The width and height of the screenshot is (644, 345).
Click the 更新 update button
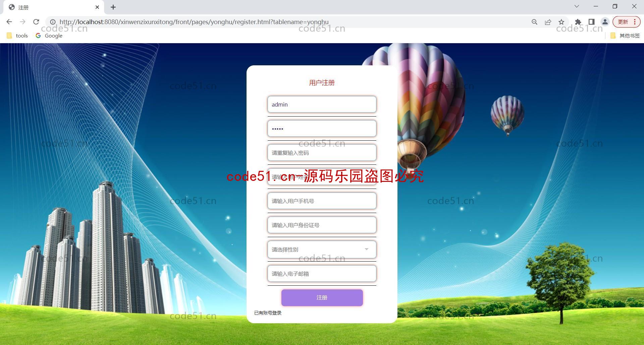[x=626, y=22]
